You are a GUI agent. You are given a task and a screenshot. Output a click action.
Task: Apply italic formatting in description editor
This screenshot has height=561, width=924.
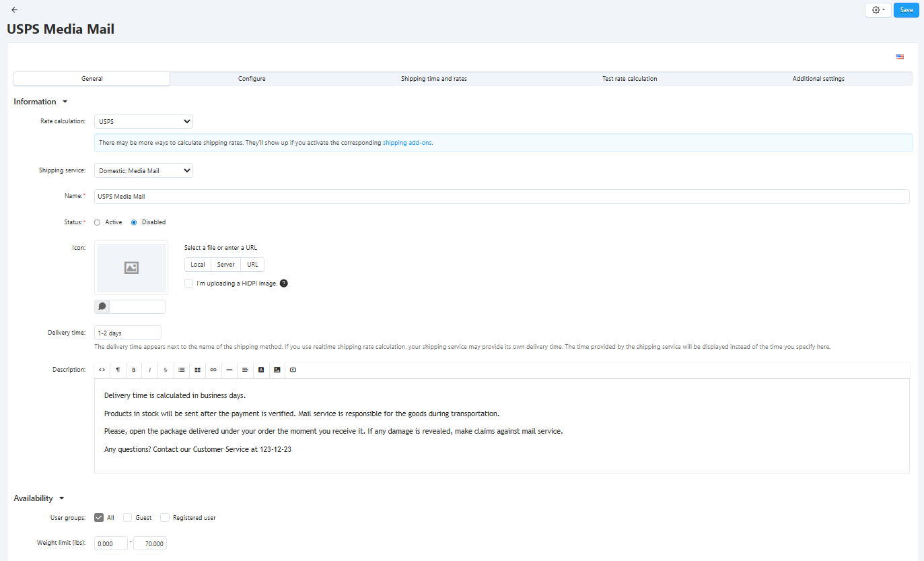(x=149, y=370)
